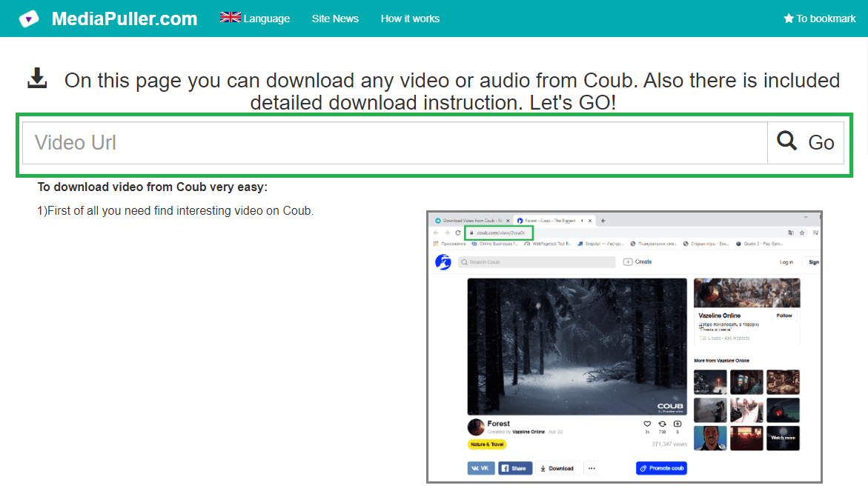Image resolution: width=868 pixels, height=491 pixels.
Task: Open the MediaPuller.com home link
Action: click(x=124, y=19)
